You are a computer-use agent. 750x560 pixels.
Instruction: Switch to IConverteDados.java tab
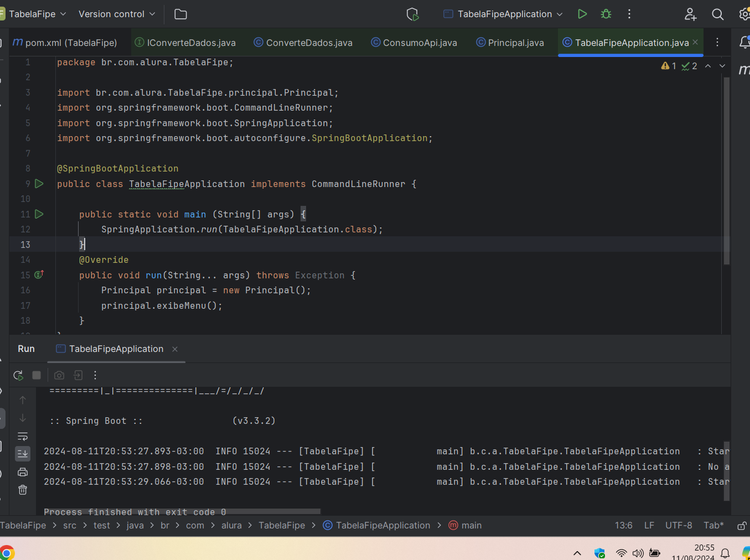(185, 43)
